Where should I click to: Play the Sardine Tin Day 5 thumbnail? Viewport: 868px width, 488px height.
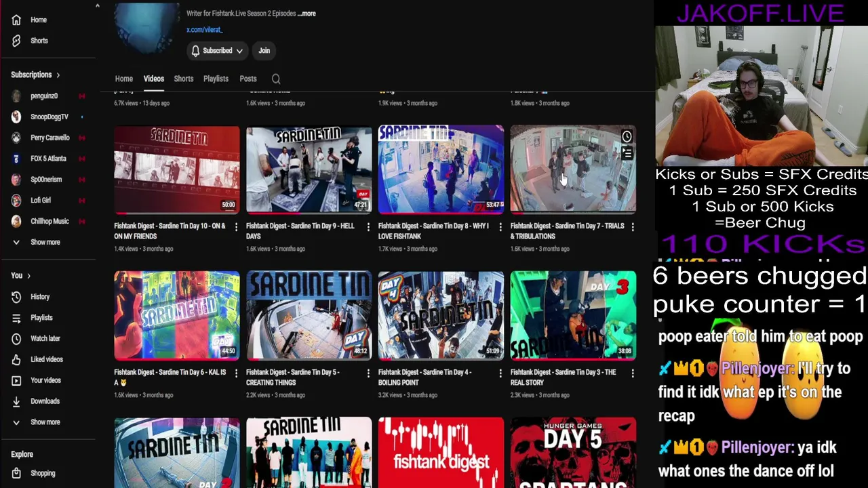coord(309,315)
